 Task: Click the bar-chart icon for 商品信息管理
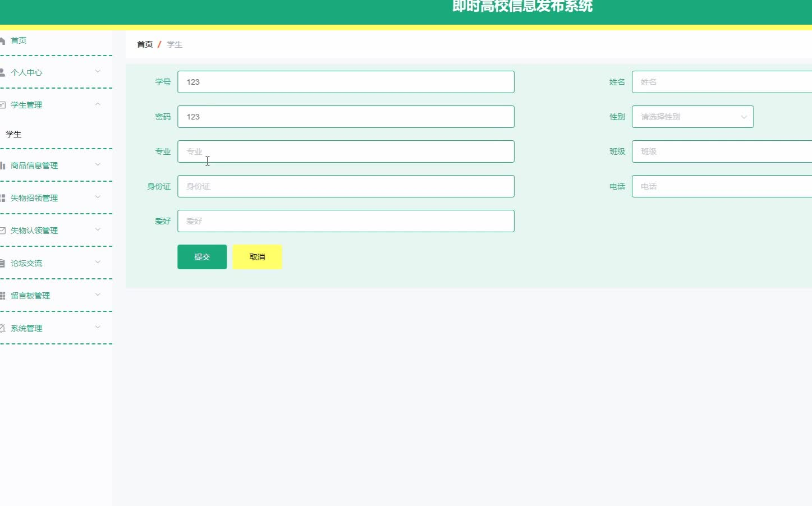coord(3,165)
